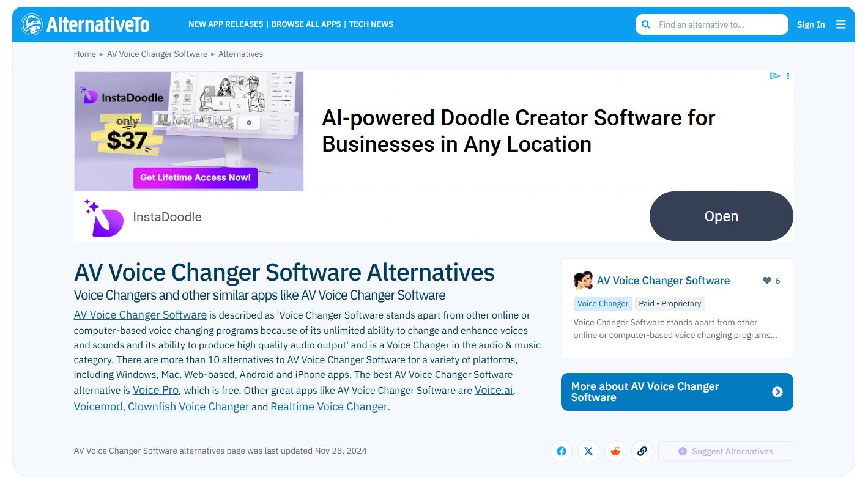Open the hamburger menu icon
Image resolution: width=868 pixels, height=483 pixels.
click(x=841, y=24)
